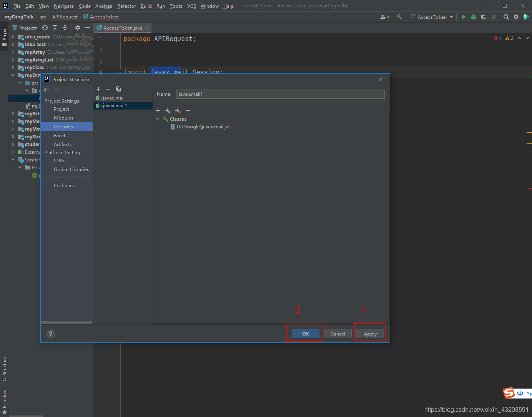Open IDE settings gear in top toolbar
The width and height of the screenshot is (532, 417).
pyautogui.click(x=516, y=17)
